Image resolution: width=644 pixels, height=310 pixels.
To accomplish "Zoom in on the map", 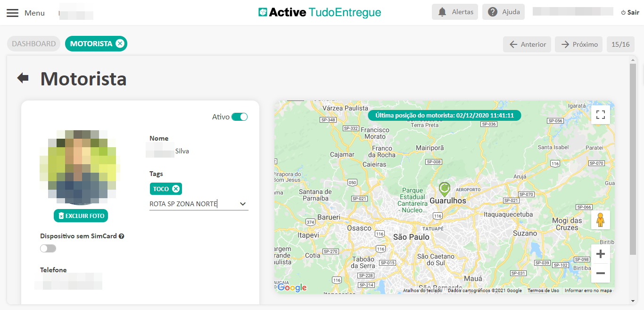I will click(600, 254).
